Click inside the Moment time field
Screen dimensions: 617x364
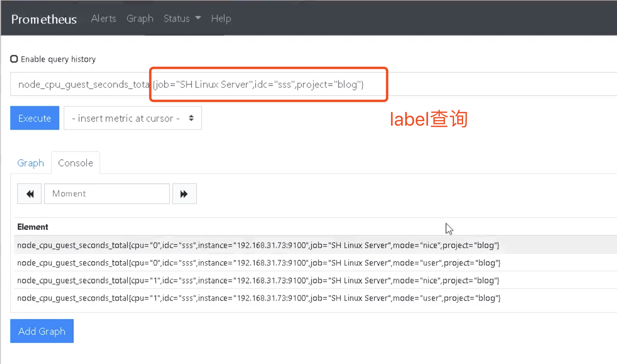click(x=107, y=194)
